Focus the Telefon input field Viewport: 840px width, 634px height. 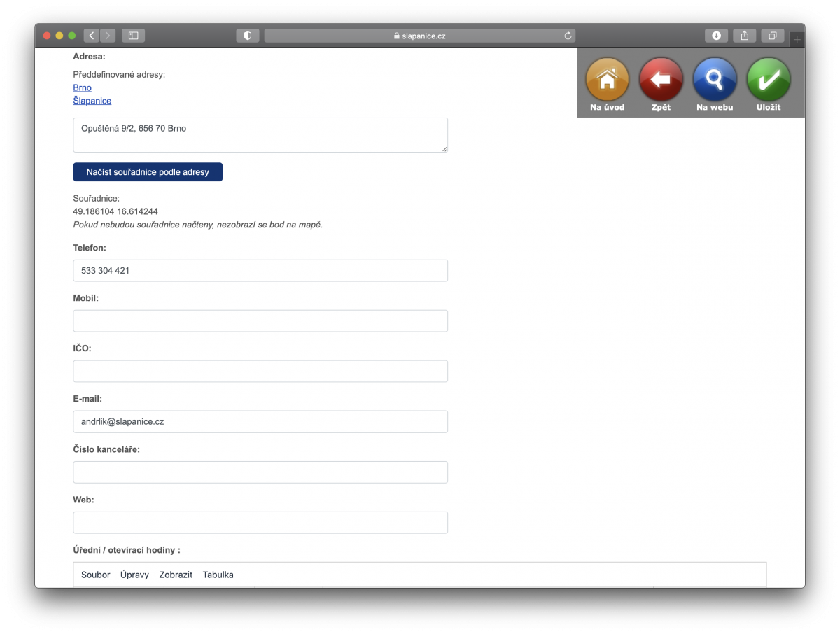[x=260, y=271]
